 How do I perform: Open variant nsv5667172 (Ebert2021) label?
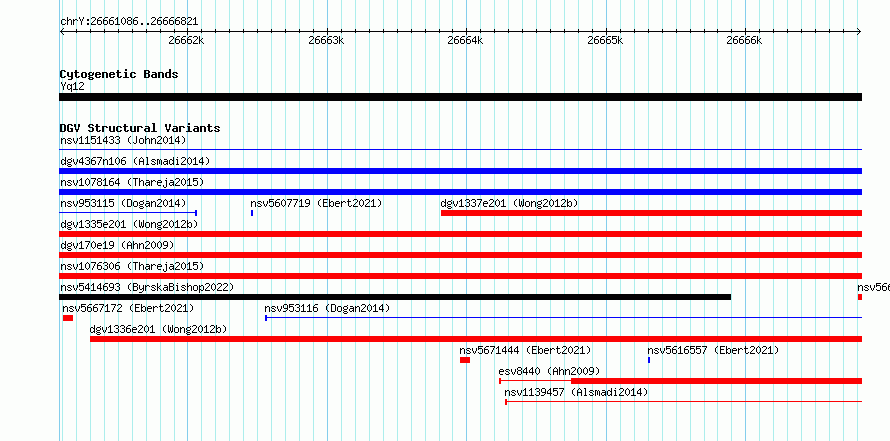(x=128, y=308)
